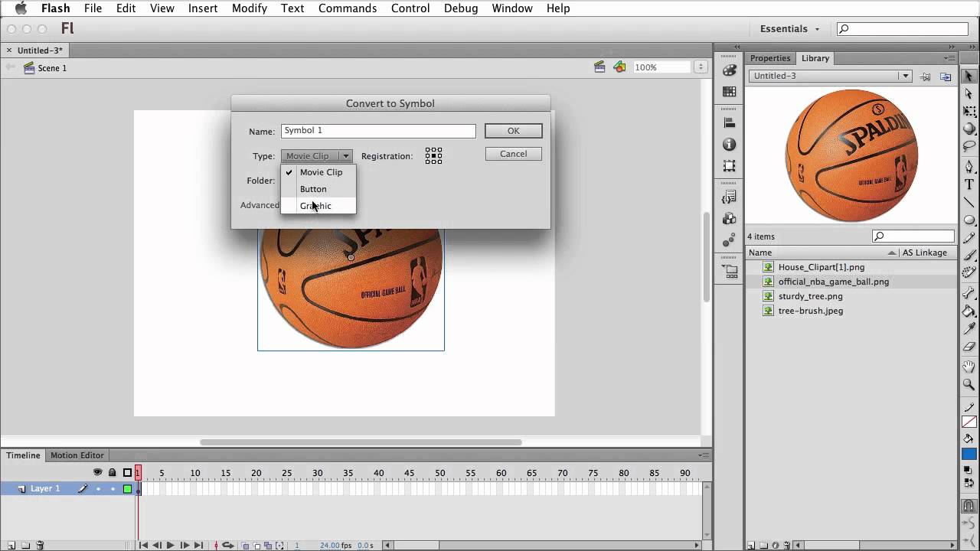Select the Hand tool
The image size is (980, 551).
pyautogui.click(x=969, y=367)
